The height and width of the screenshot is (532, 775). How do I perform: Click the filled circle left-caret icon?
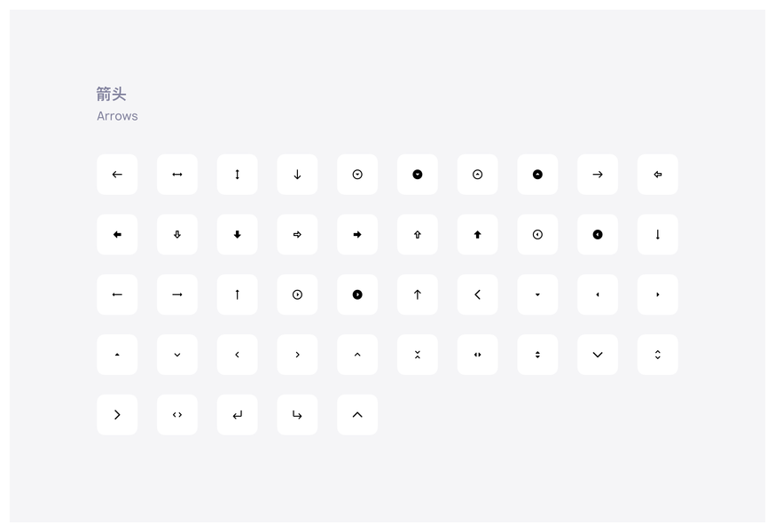tap(598, 235)
